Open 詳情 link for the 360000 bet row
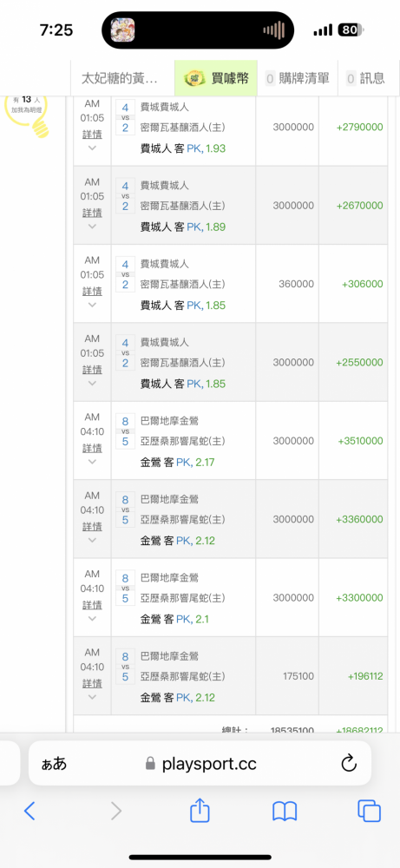This screenshot has width=400, height=868. point(92,291)
